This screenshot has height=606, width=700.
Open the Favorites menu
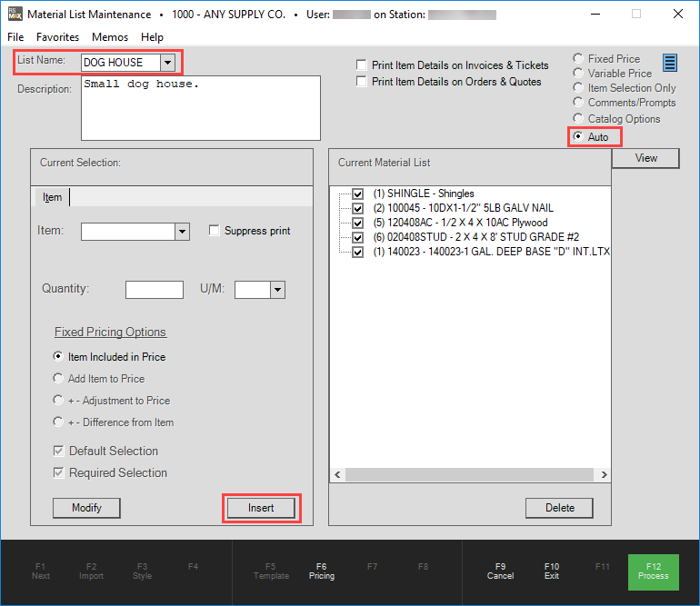pyautogui.click(x=57, y=37)
